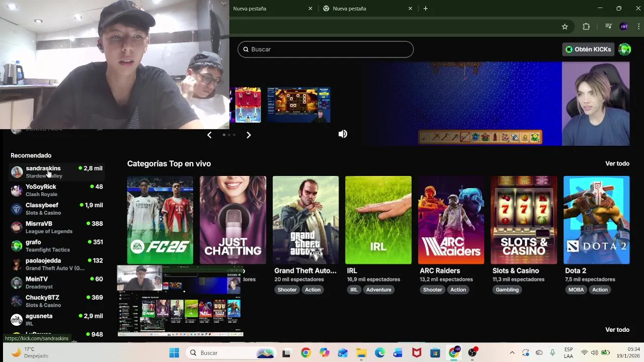644x362 pixels.
Task: Open Google Chrome from the taskbar
Action: [305, 353]
